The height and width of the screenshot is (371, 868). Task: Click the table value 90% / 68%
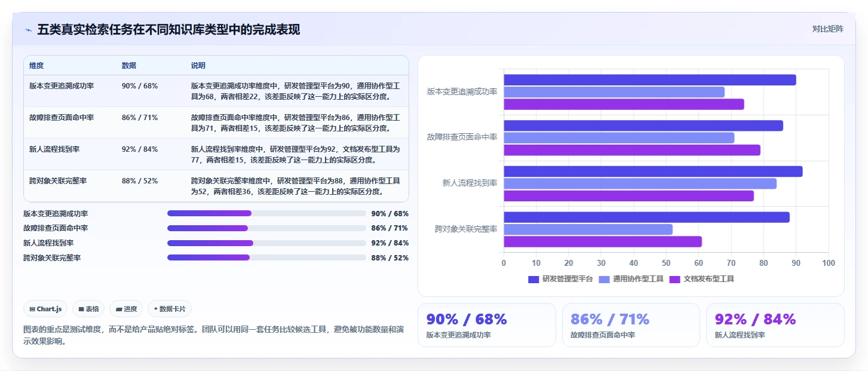(140, 86)
